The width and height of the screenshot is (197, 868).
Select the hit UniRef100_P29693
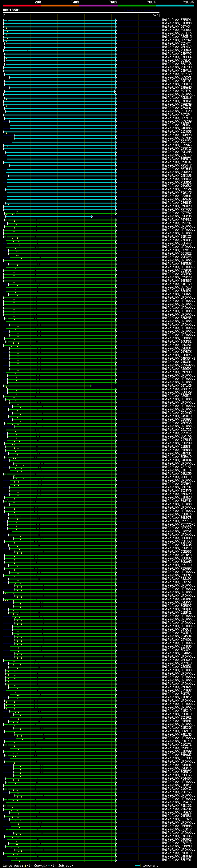click(176, 568)
